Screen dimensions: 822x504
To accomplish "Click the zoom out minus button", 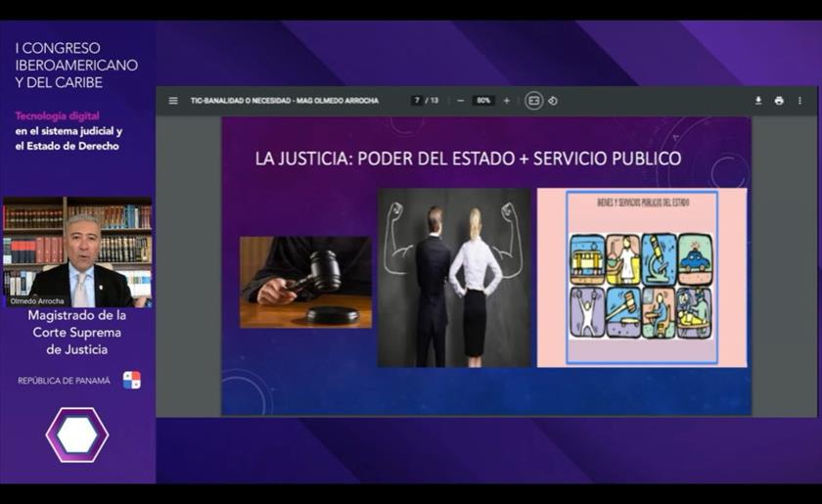I will [460, 101].
